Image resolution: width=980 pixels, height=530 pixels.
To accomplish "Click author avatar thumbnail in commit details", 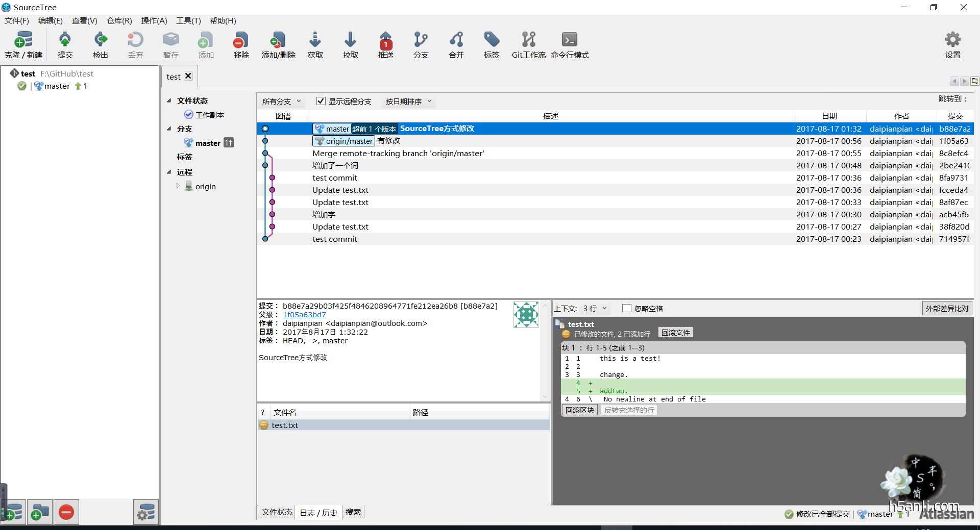I will click(526, 314).
